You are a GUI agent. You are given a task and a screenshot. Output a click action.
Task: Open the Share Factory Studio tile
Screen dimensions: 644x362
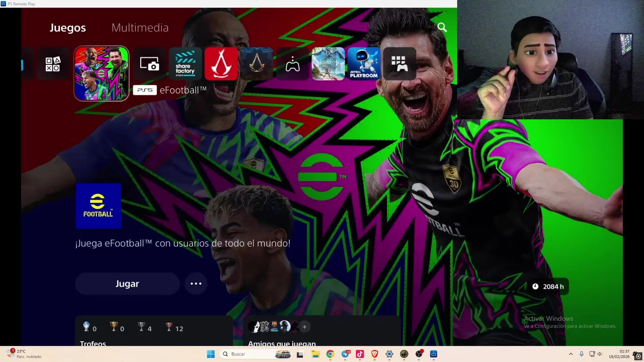(x=185, y=64)
